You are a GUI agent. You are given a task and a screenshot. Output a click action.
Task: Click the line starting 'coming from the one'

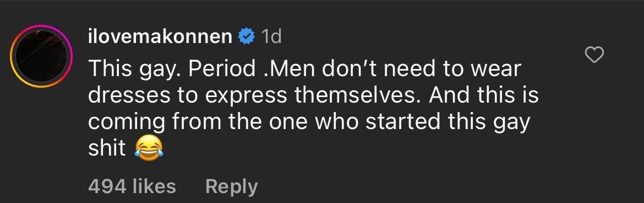tap(309, 122)
